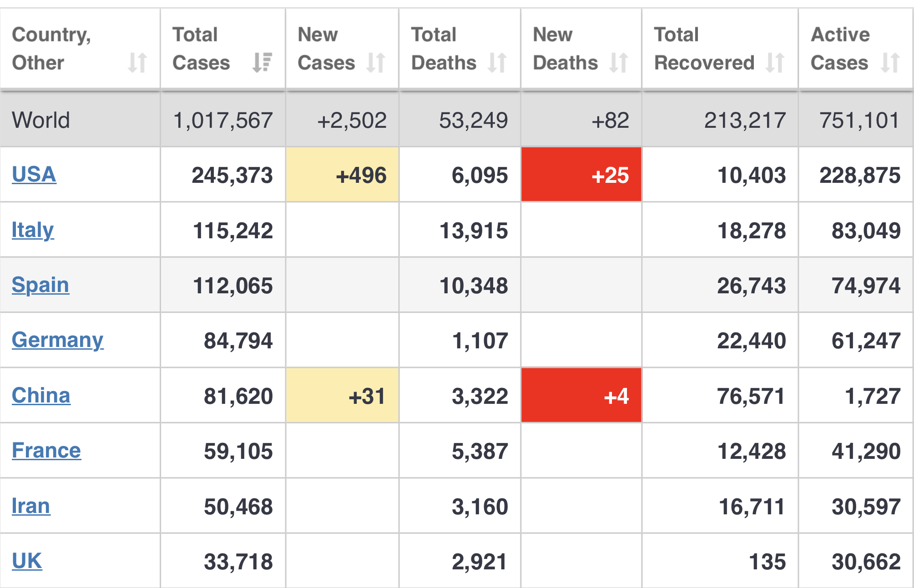Select France total deaths 5,387
914x588 pixels.
480,452
